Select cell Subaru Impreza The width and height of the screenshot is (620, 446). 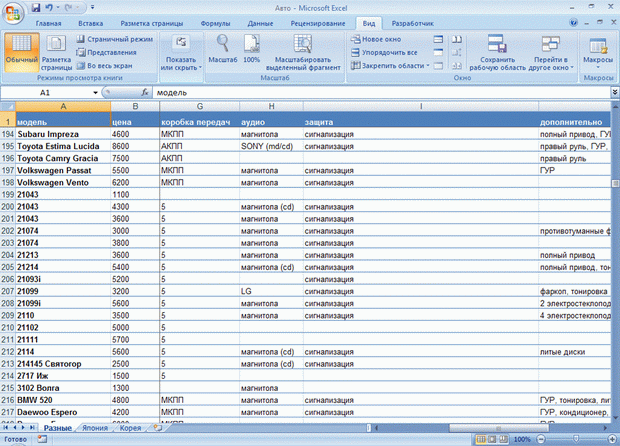point(63,134)
